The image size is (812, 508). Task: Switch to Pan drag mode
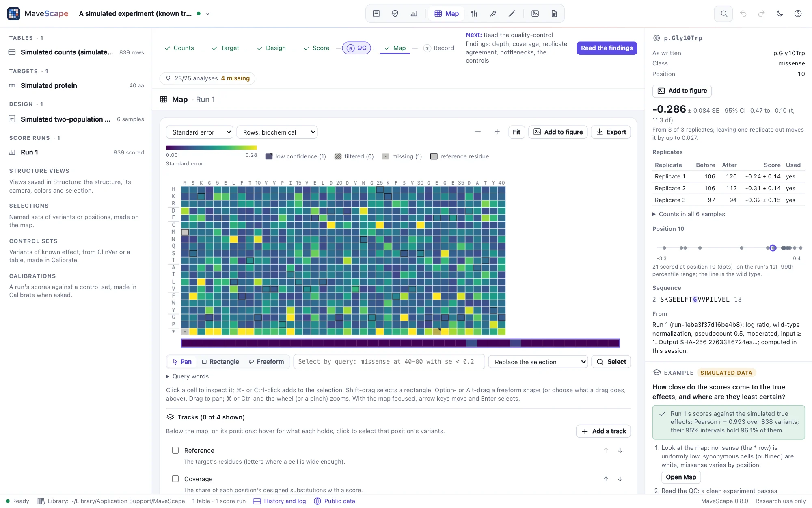pyautogui.click(x=182, y=362)
